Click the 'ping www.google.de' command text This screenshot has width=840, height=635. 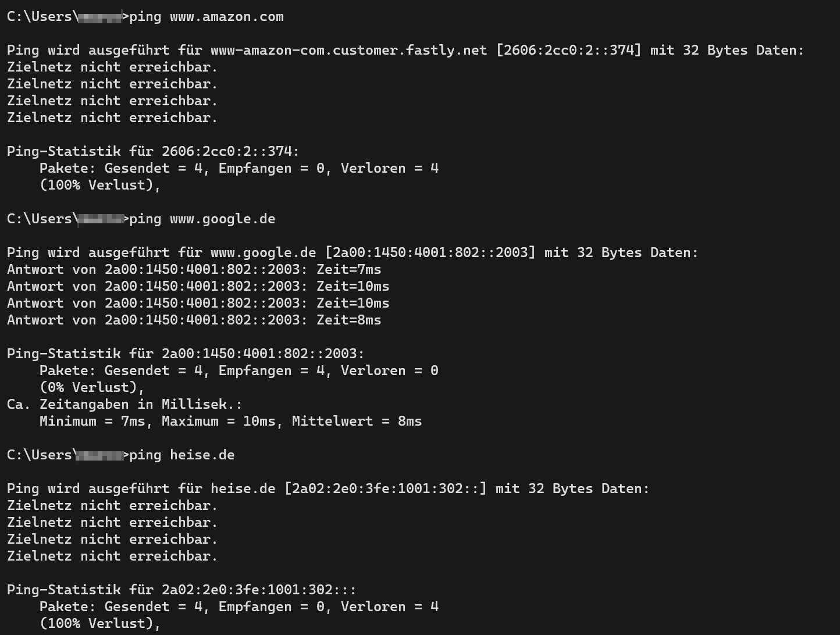(x=202, y=219)
